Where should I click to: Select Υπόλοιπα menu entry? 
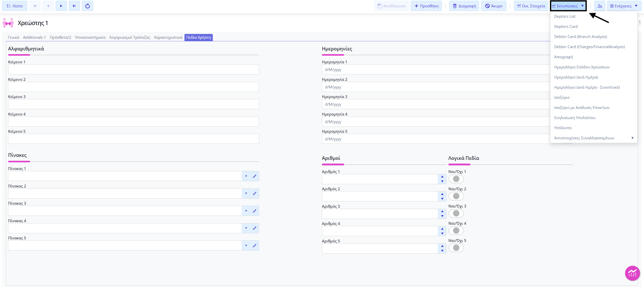coord(594,128)
